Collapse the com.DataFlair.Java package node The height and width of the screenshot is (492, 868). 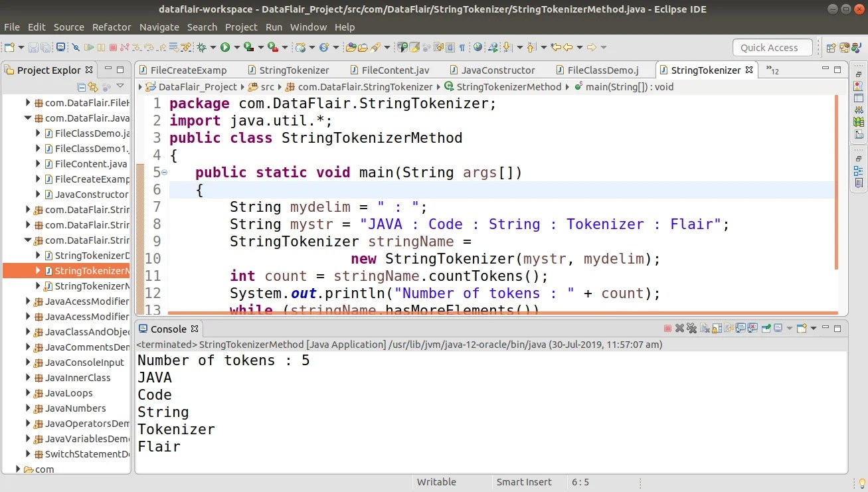[27, 118]
